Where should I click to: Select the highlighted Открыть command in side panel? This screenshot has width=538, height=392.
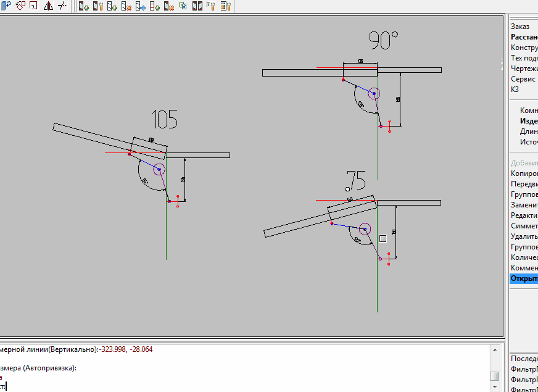click(524, 278)
